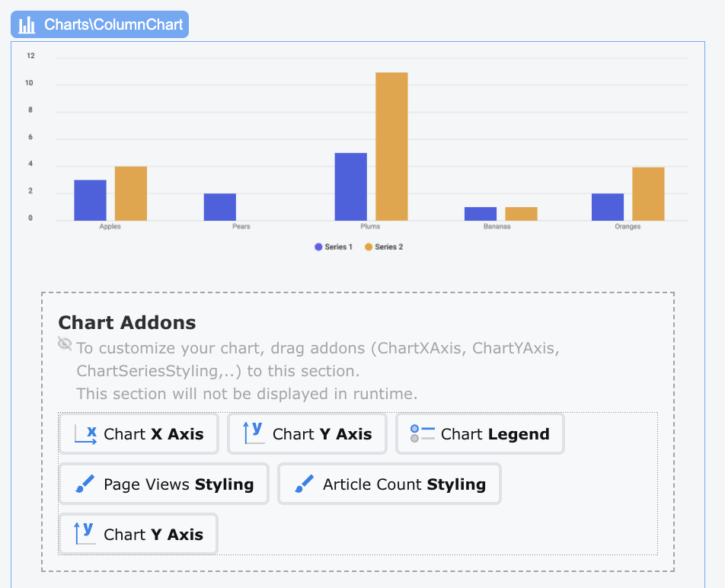Click the crossed-out eye icon in Chart Addons
The image size is (725, 588).
point(64,344)
